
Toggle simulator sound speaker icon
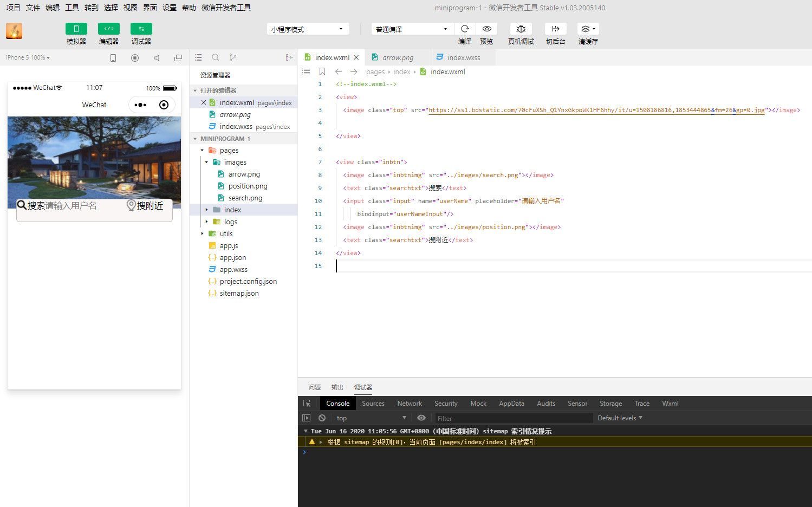(x=157, y=58)
